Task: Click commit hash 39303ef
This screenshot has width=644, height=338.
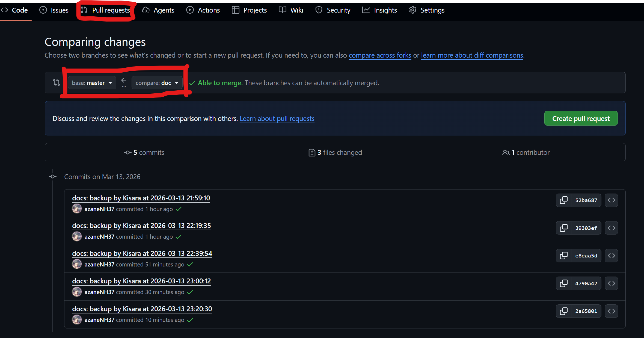Action: tap(586, 228)
